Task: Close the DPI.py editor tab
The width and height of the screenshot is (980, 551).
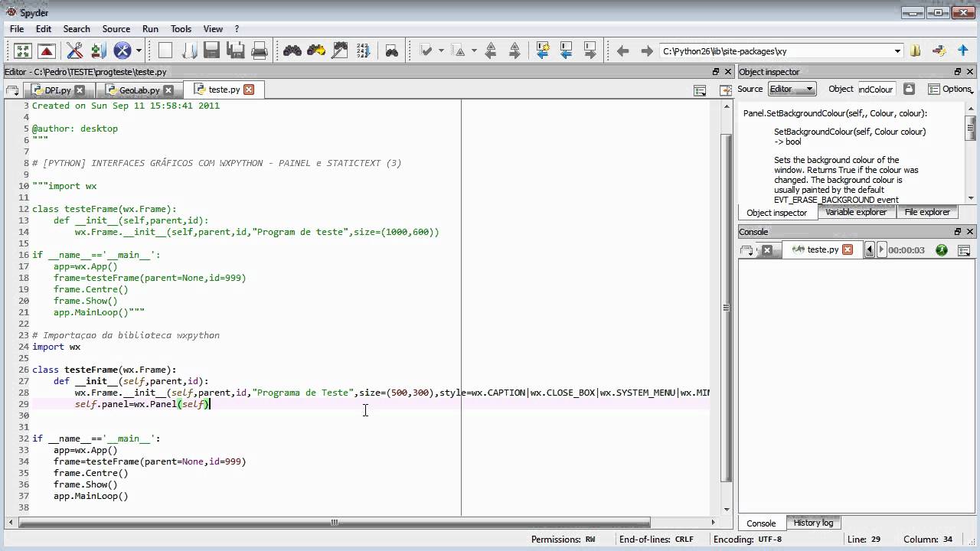Action: 80,90
